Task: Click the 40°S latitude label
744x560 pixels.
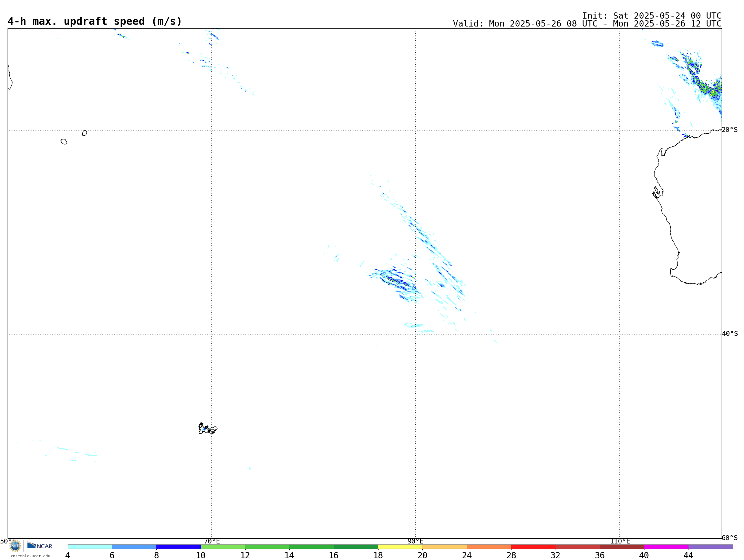Action: tap(730, 334)
